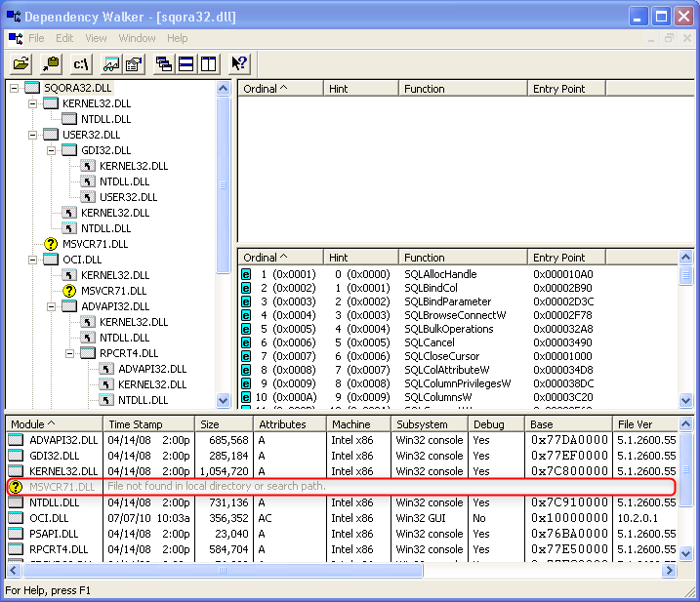Select the NTDLL.DLL row in module list
Image resolution: width=700 pixels, height=602 pixels.
click(x=342, y=502)
